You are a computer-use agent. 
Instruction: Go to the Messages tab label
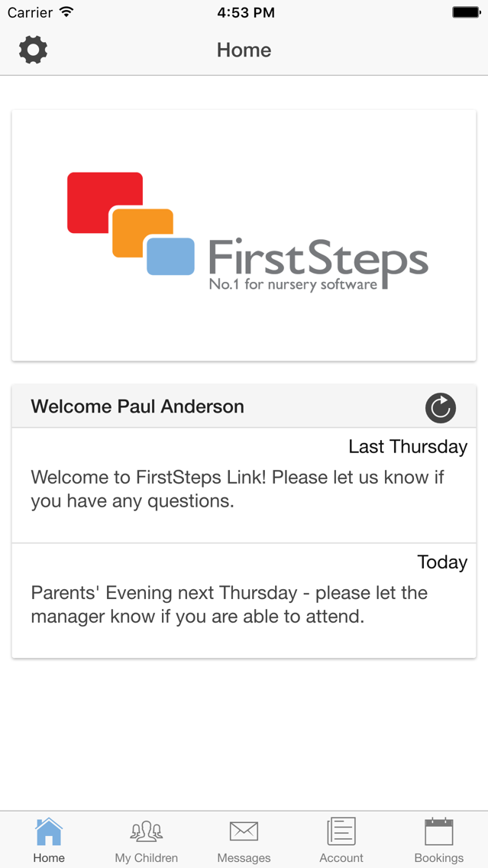[244, 858]
